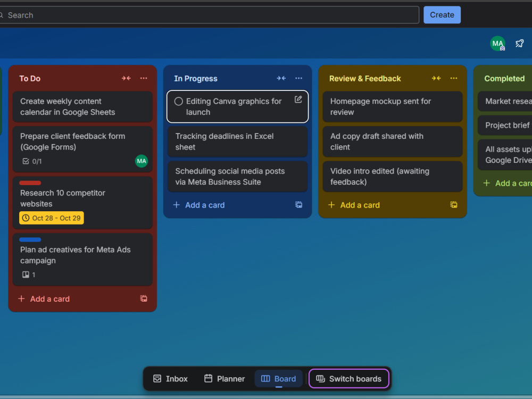Screen dimensions: 532x399
Task: Create card from template in To Do
Action: (x=144, y=298)
